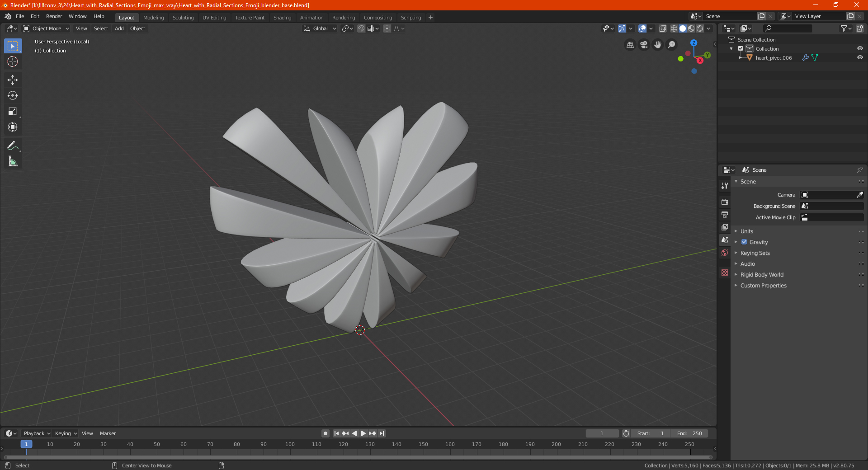The width and height of the screenshot is (868, 470).
Task: Open the Global transform orientation dropdown
Action: (320, 28)
